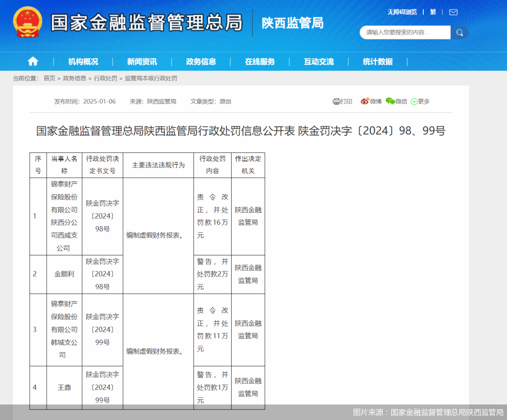Click breadcrumb 监管局本级行政处罚
507x420 pixels.
click(x=151, y=78)
